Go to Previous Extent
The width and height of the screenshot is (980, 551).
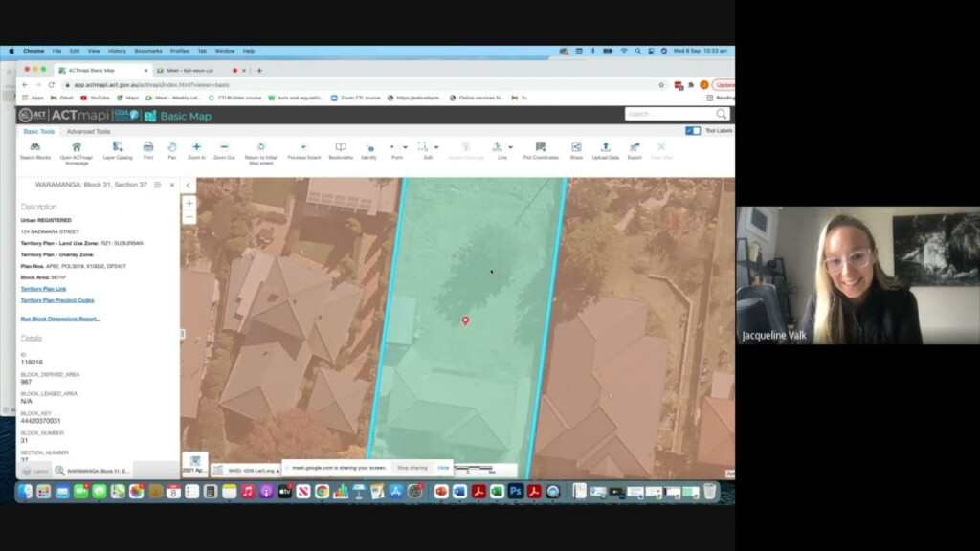pyautogui.click(x=303, y=150)
